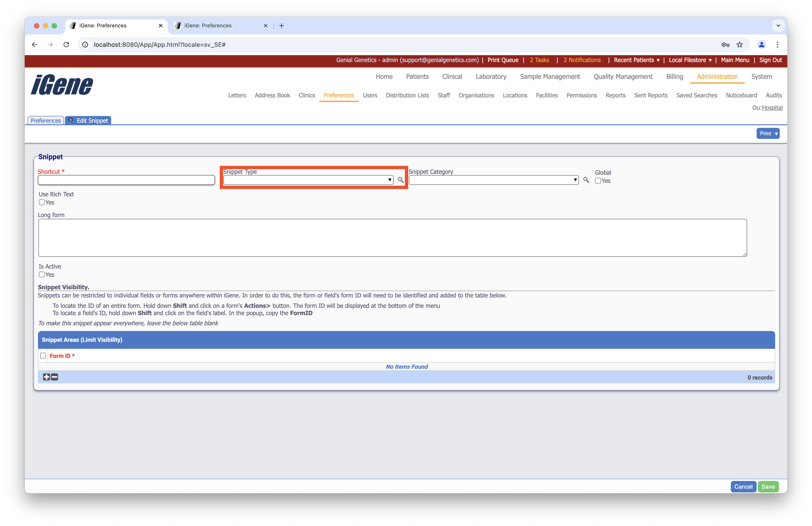This screenshot has height=526, width=812.
Task: Enable the Global Yes checkbox
Action: [x=598, y=181]
